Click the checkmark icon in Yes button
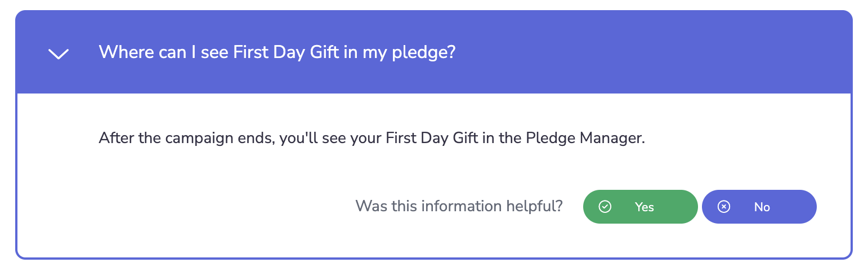This screenshot has width=868, height=267. coord(605,207)
